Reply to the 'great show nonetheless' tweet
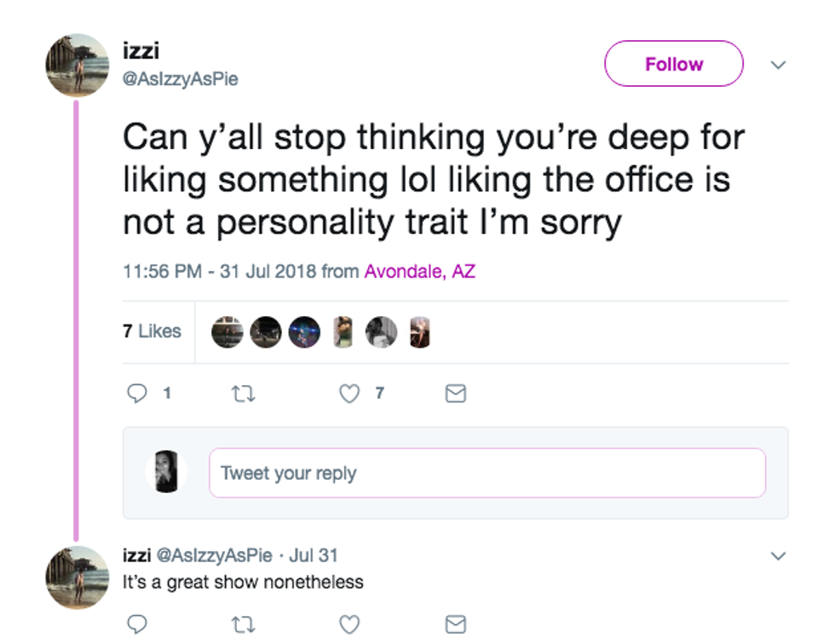The width and height of the screenshot is (835, 644). [x=135, y=624]
